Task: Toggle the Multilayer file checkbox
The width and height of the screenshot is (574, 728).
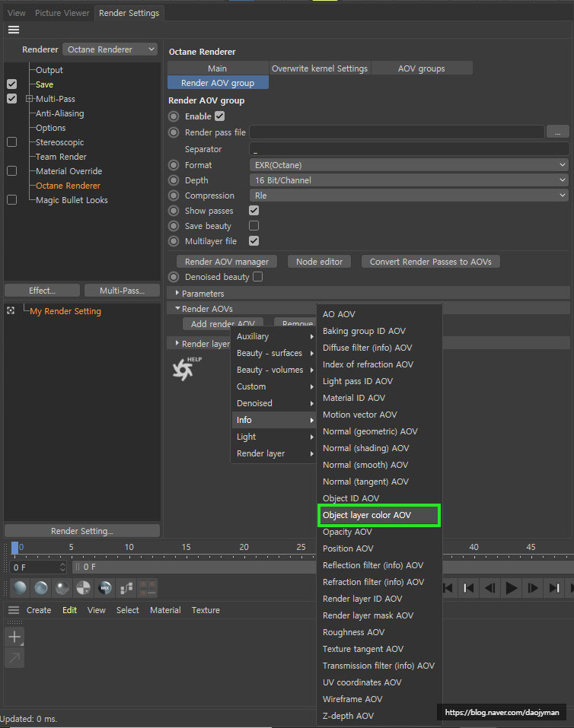Action: pos(254,241)
